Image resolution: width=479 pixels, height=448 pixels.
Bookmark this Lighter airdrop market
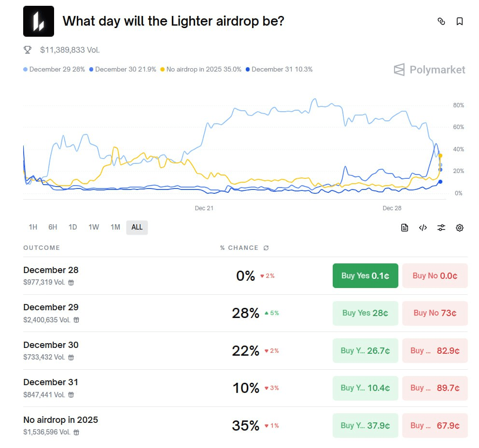click(460, 21)
